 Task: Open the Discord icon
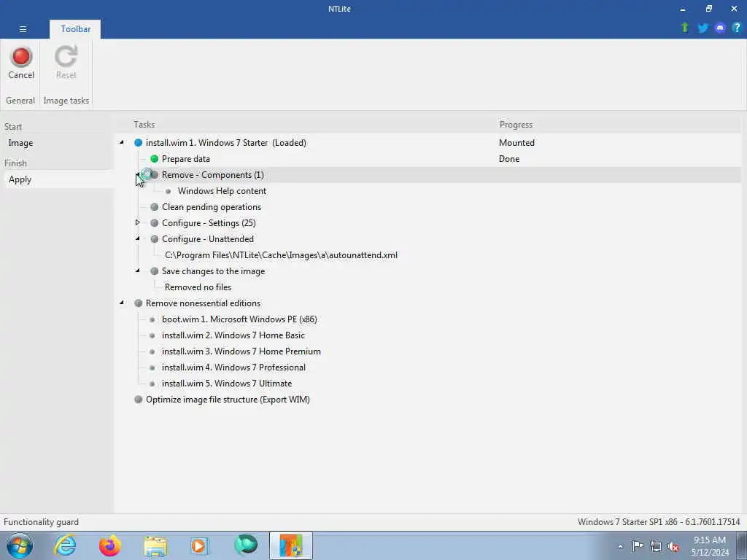point(720,28)
